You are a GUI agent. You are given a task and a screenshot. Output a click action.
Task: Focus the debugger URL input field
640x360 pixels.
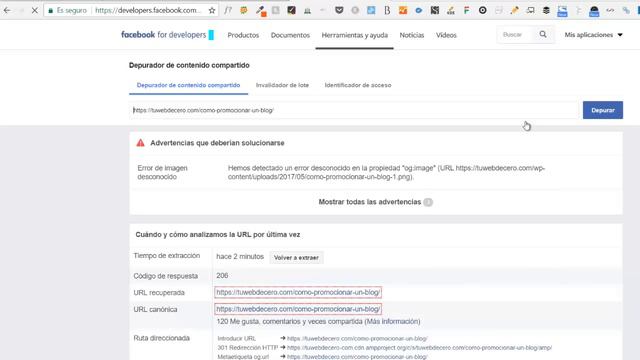354,110
